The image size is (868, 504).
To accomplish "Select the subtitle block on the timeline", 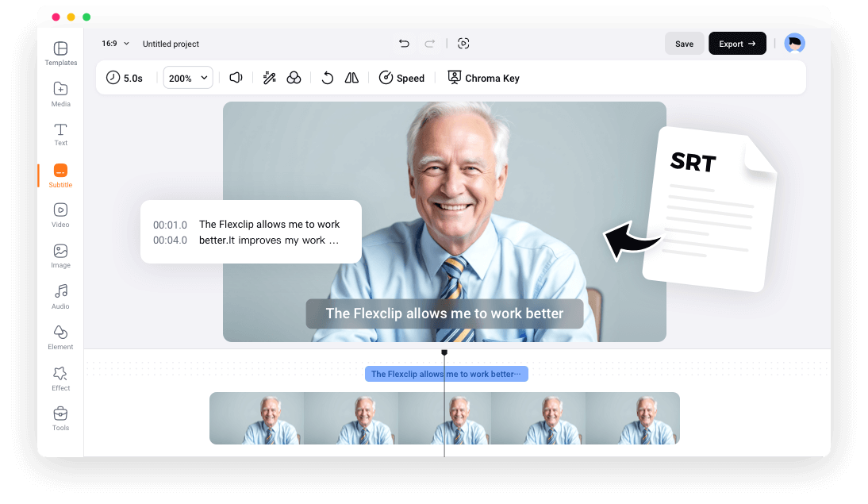I will coord(446,373).
